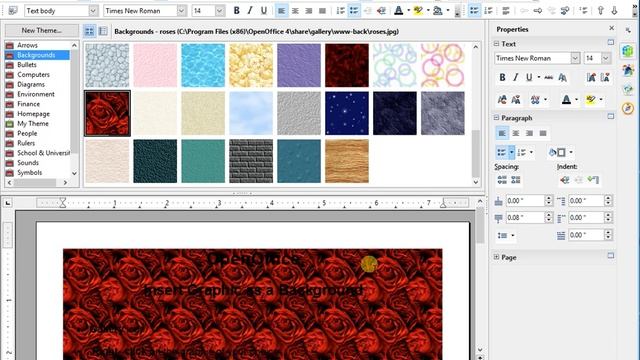Switch gallery to icon view

89,31
